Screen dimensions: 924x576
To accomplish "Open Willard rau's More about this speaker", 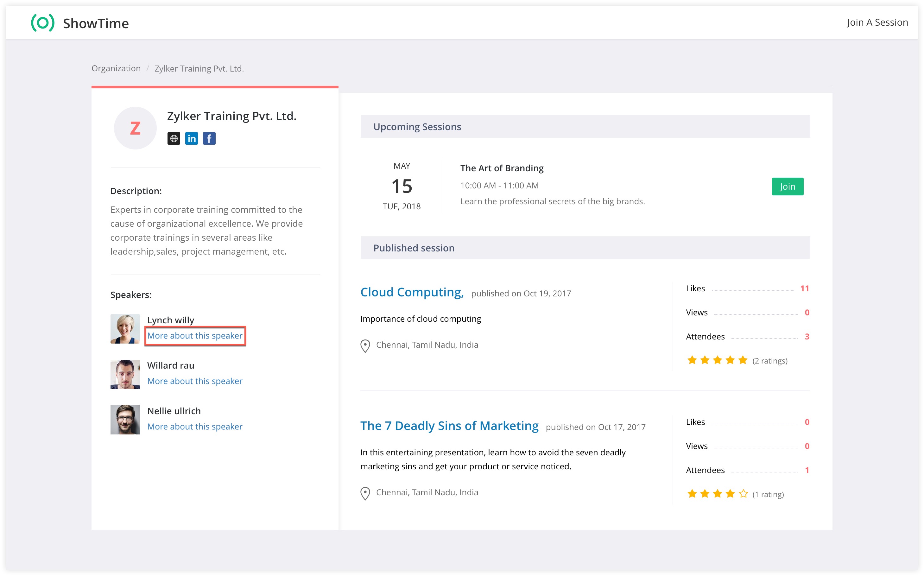I will pyautogui.click(x=195, y=381).
